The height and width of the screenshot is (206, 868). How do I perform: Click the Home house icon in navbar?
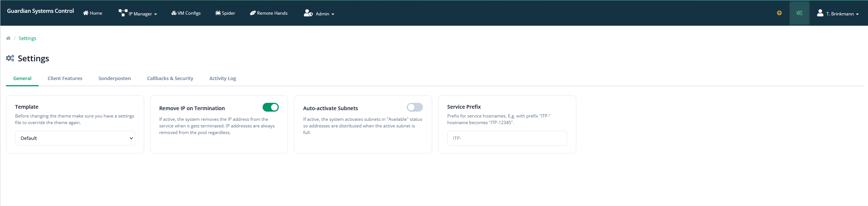coord(86,13)
